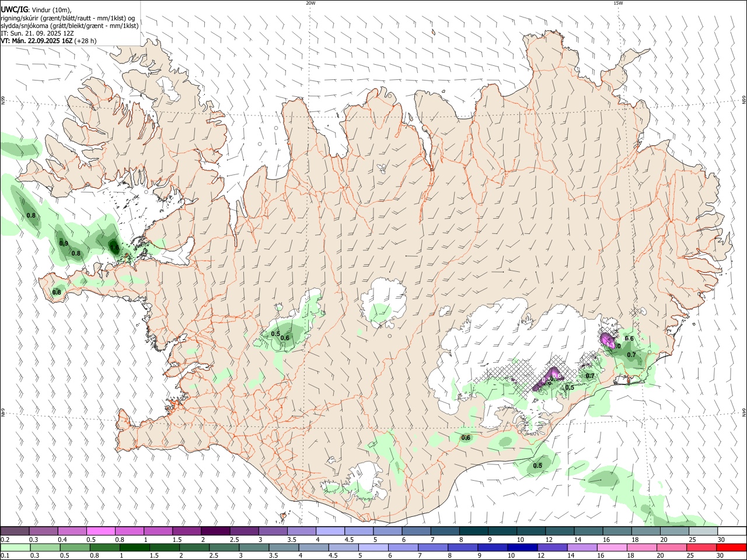Click the red rain-legend swatch starting at 25
This screenshot has width=747, height=560.
point(702,548)
